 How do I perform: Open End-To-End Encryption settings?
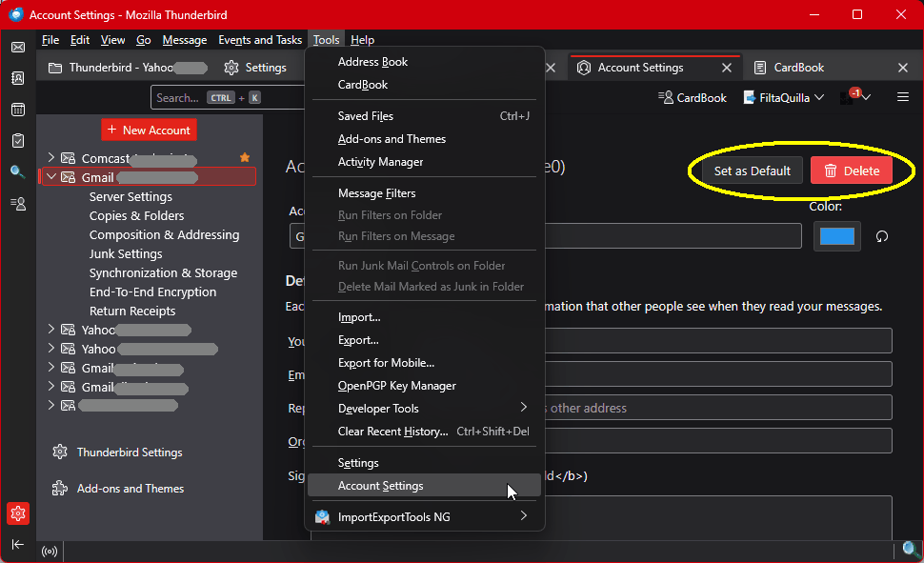click(x=152, y=292)
